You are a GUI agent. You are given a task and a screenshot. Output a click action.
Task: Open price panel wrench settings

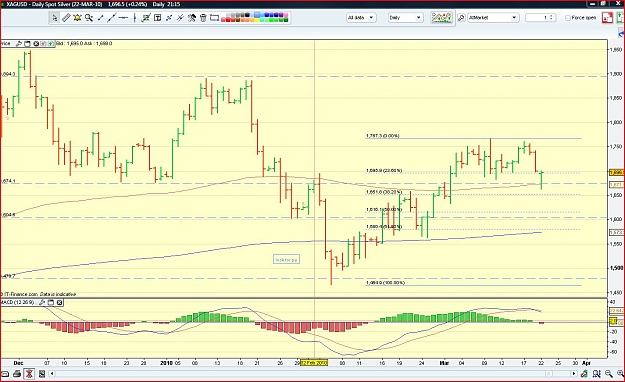(x=18, y=43)
